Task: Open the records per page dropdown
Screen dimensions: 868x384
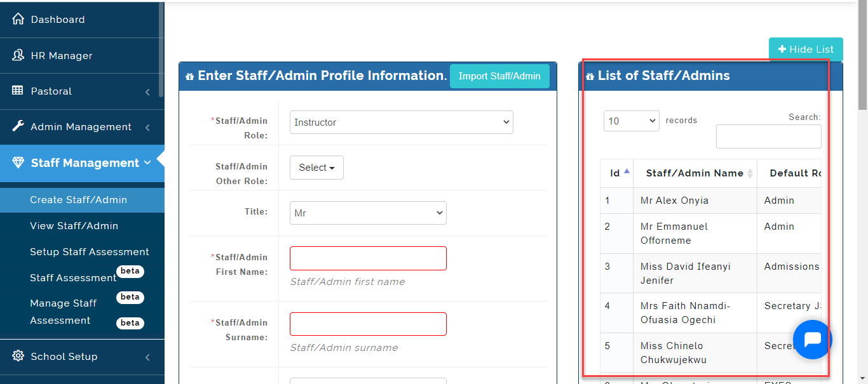Action: [x=631, y=121]
